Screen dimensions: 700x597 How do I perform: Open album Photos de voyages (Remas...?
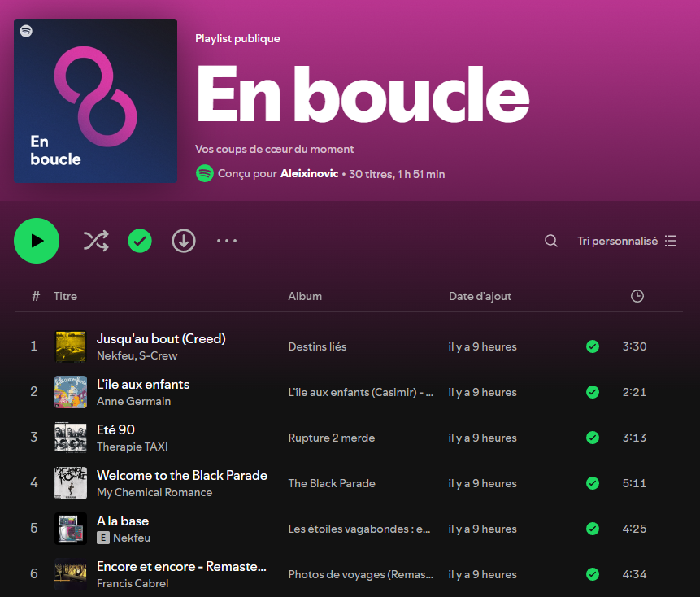click(361, 575)
